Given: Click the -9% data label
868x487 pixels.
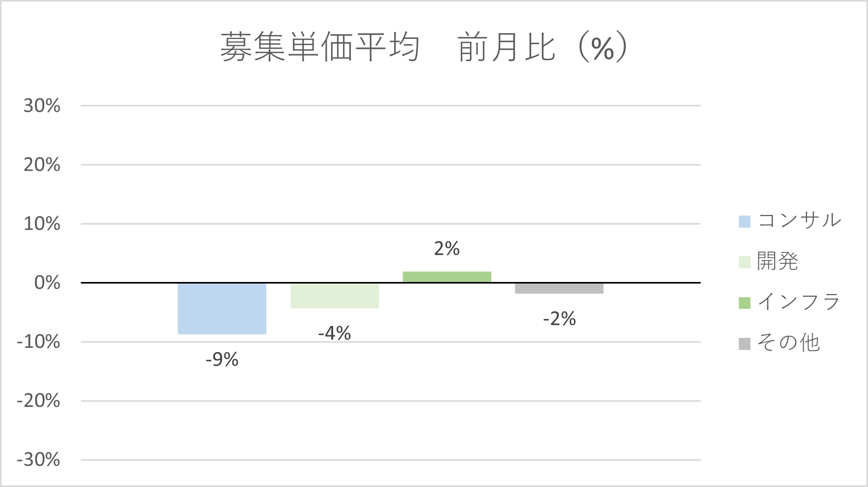Looking at the screenshot, I should point(222,359).
